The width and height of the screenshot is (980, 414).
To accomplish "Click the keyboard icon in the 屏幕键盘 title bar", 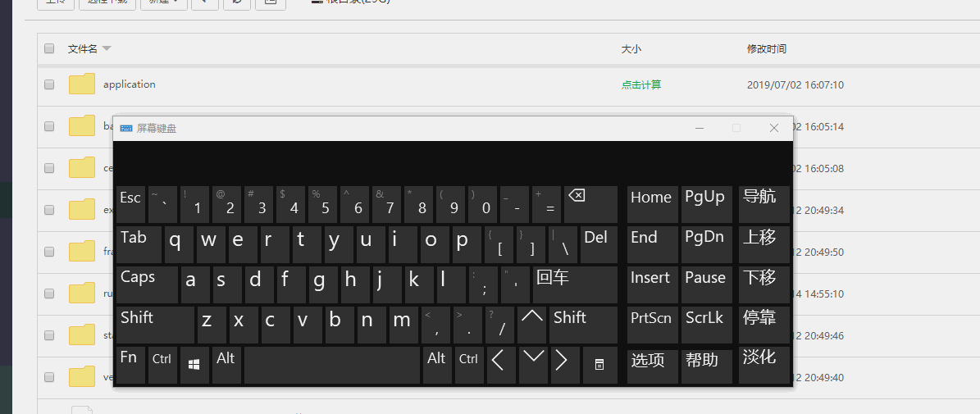I will coord(126,128).
